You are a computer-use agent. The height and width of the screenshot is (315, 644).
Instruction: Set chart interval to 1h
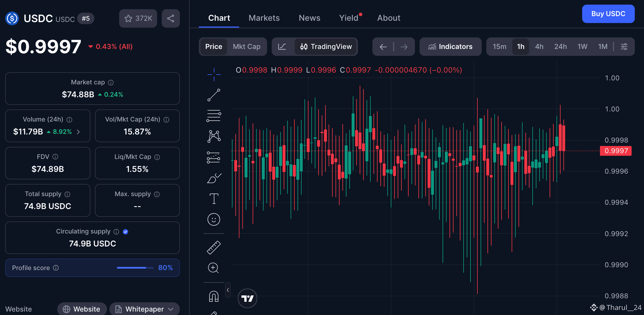[x=521, y=47]
